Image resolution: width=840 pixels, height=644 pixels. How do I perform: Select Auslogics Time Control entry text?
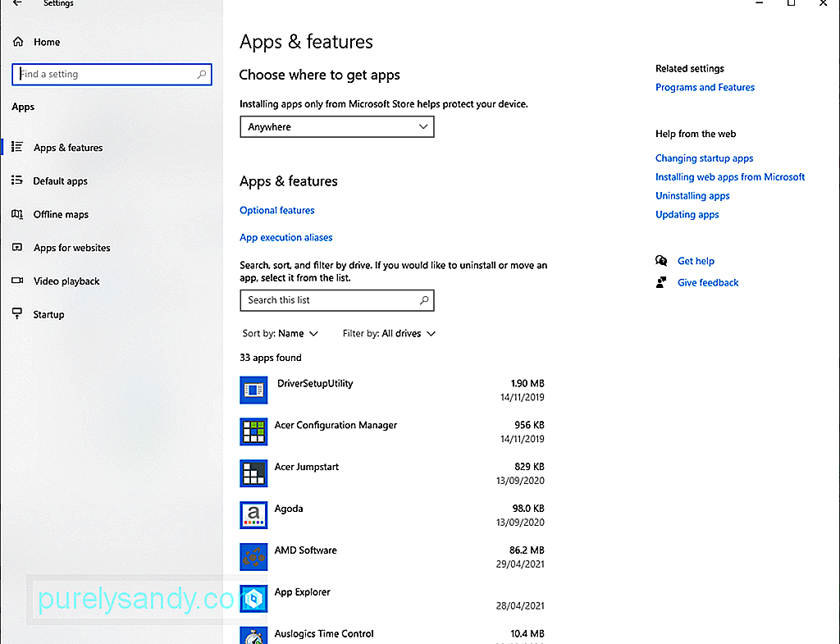tap(324, 634)
